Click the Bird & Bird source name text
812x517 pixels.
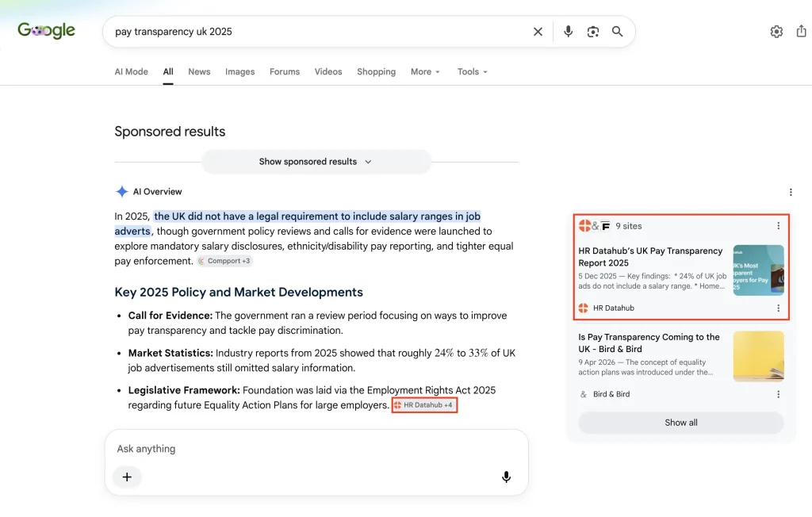click(x=611, y=394)
